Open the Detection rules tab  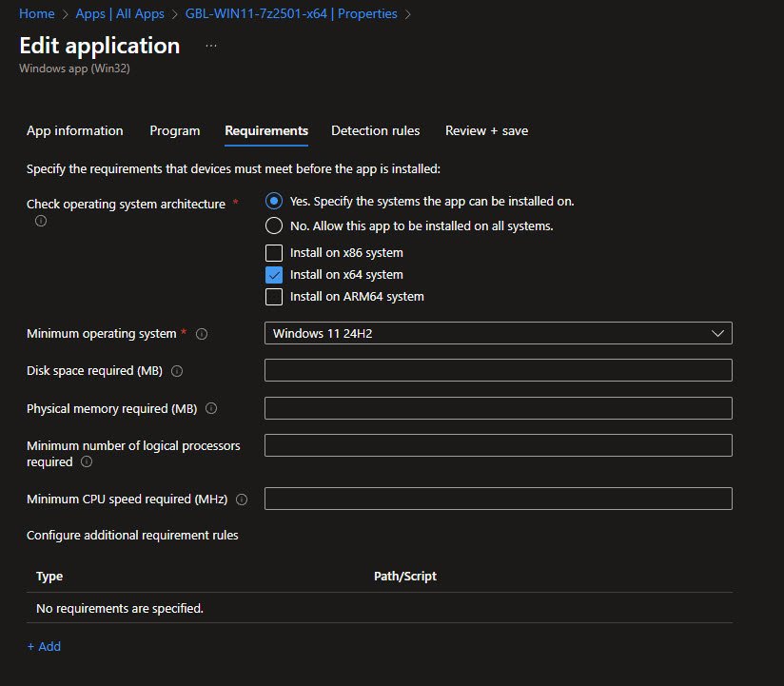(x=375, y=130)
